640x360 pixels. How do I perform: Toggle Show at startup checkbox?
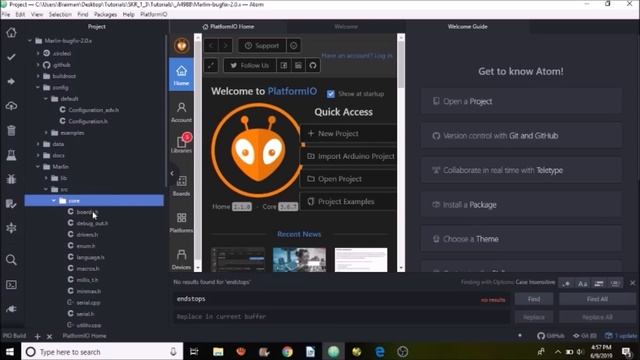[x=331, y=94]
